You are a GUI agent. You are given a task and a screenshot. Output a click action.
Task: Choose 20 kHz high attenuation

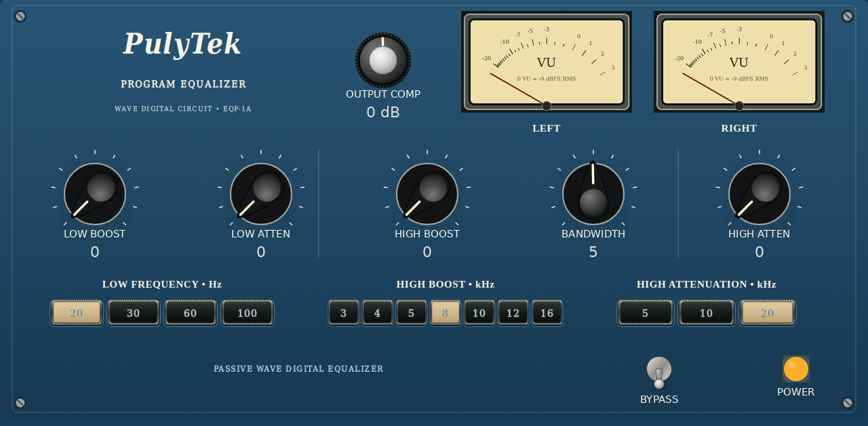pyautogui.click(x=768, y=313)
